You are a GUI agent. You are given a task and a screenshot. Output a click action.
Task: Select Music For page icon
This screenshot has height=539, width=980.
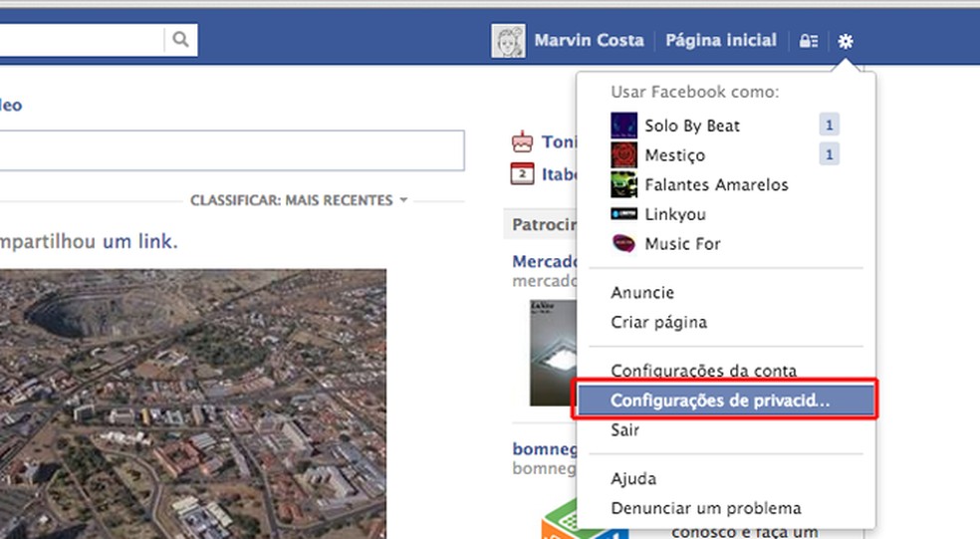[x=623, y=243]
